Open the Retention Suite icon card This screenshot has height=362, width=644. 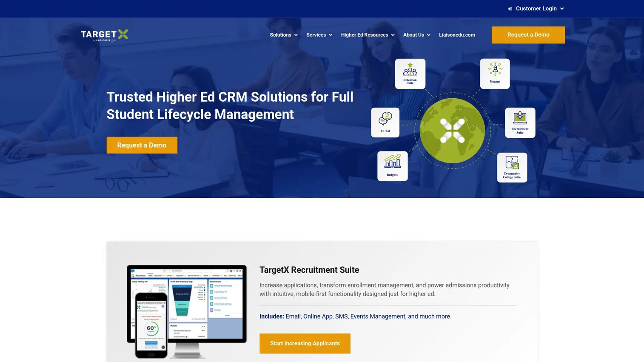click(x=410, y=74)
